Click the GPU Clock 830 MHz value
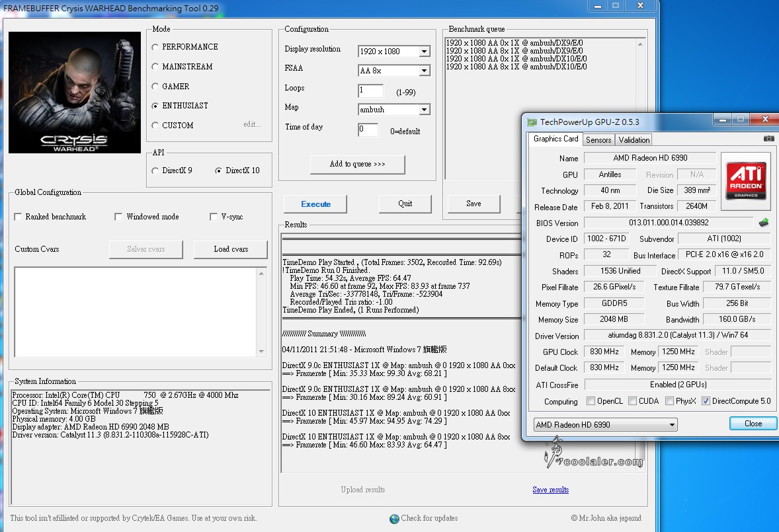The width and height of the screenshot is (779, 532). (604, 352)
